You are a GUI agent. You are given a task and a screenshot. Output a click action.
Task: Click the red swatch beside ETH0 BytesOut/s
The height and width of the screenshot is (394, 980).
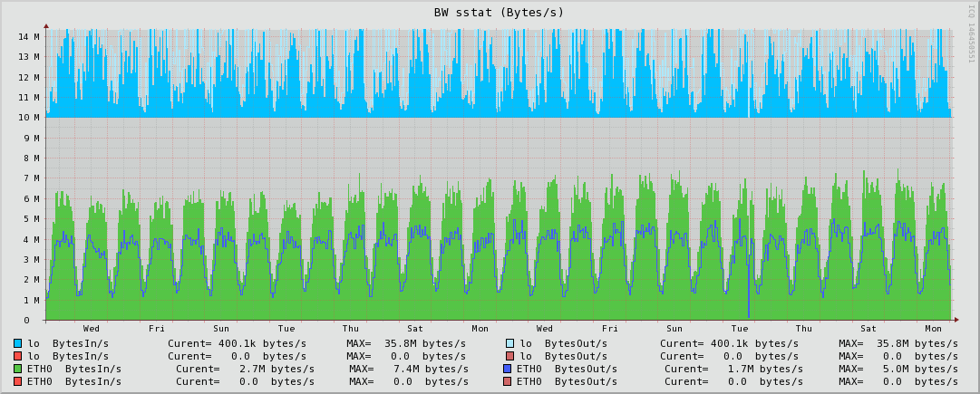507,381
